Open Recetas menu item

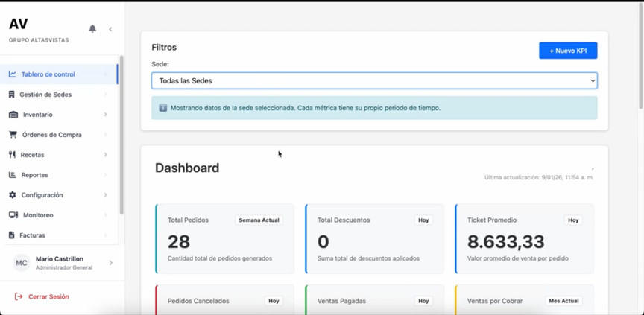click(x=59, y=155)
